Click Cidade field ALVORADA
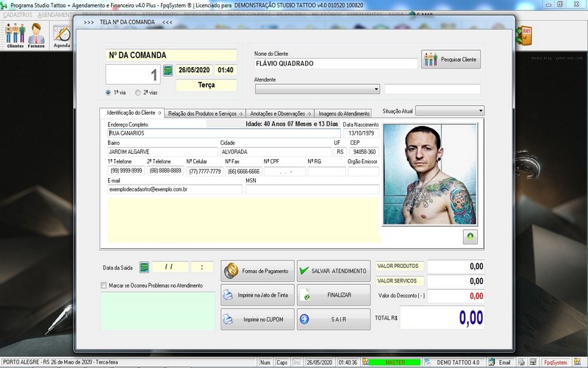This screenshot has width=588, height=368. click(x=276, y=152)
